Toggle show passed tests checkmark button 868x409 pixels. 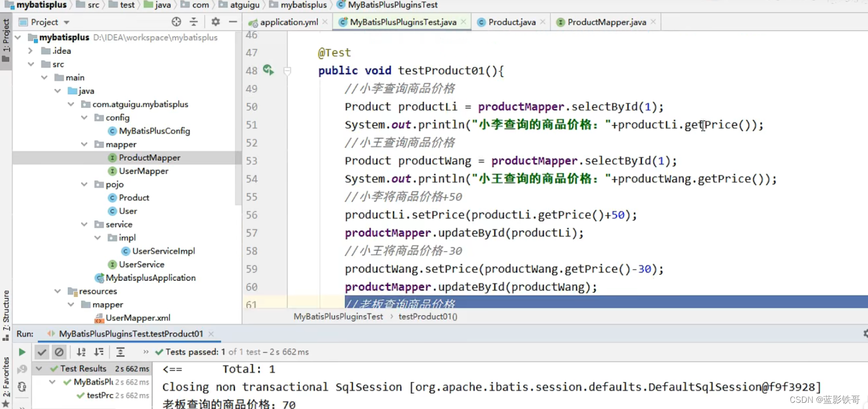[42, 352]
